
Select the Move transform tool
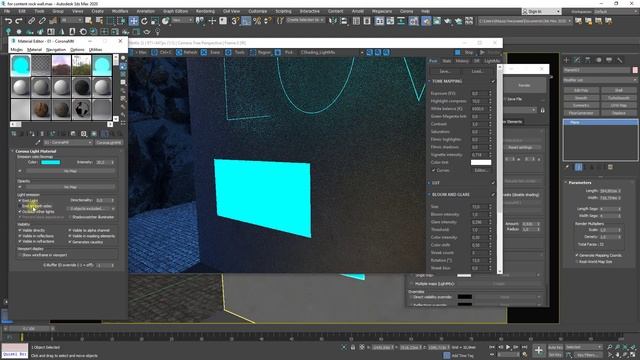(x=133, y=21)
